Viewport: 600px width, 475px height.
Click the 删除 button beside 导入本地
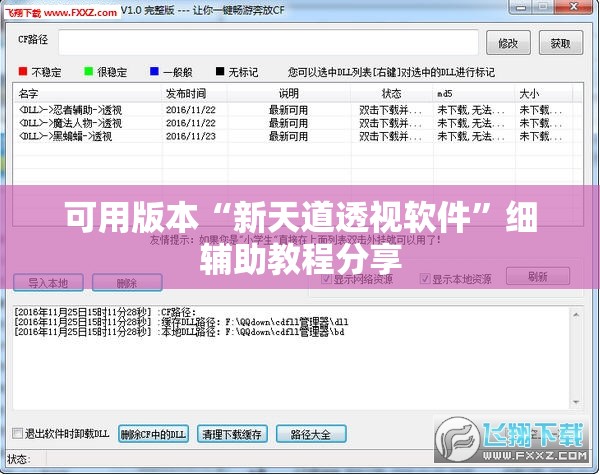click(x=127, y=283)
